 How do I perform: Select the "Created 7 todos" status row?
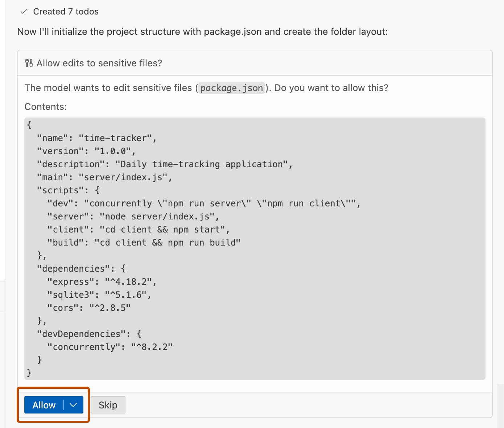pyautogui.click(x=66, y=11)
